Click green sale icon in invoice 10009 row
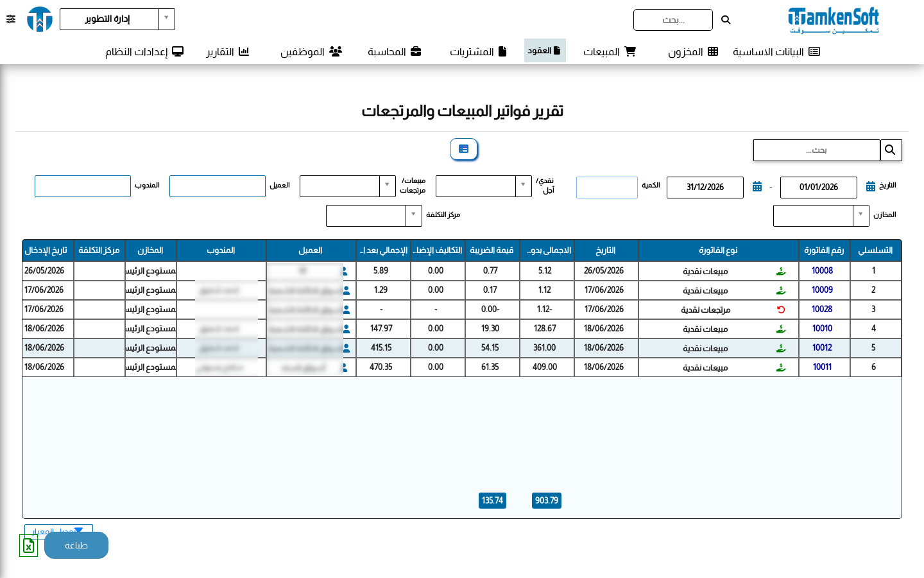 click(x=781, y=290)
